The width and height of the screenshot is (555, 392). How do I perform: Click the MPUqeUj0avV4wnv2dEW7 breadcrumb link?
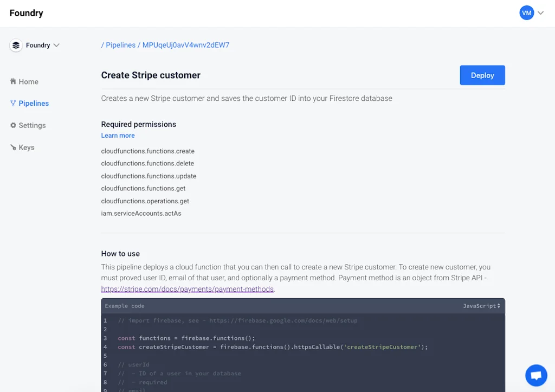(x=185, y=45)
